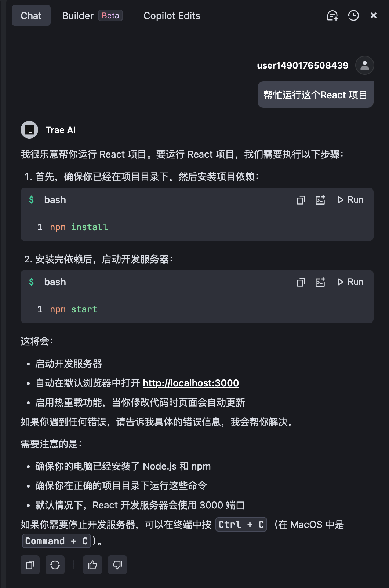Switch to Copilot Edits tab

coord(172,16)
